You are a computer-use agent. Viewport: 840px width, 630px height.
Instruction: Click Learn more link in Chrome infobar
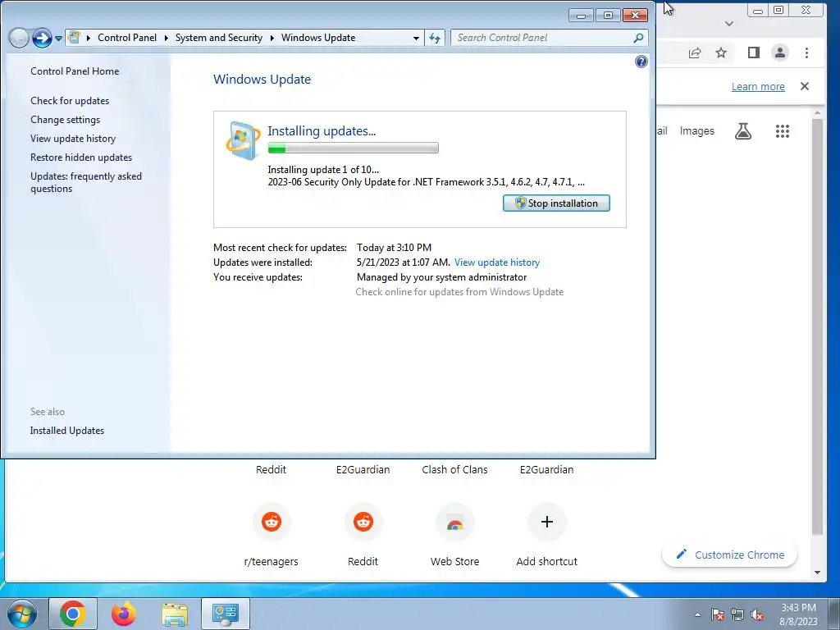pos(758,87)
